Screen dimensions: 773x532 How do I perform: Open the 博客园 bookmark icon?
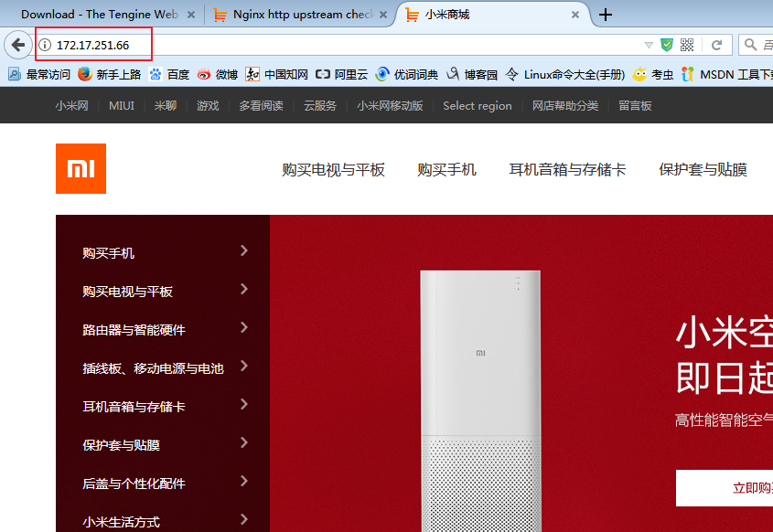click(455, 75)
